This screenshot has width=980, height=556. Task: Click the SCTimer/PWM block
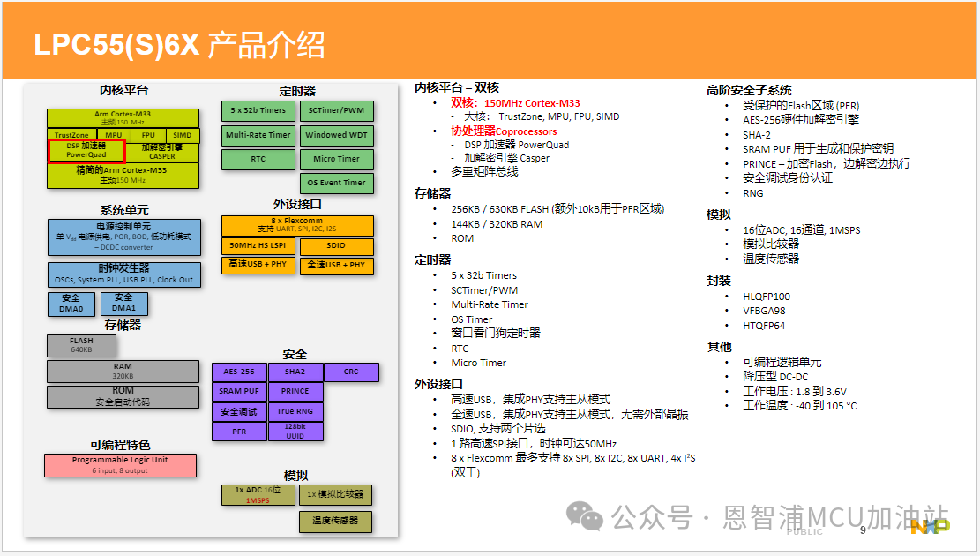(336, 110)
